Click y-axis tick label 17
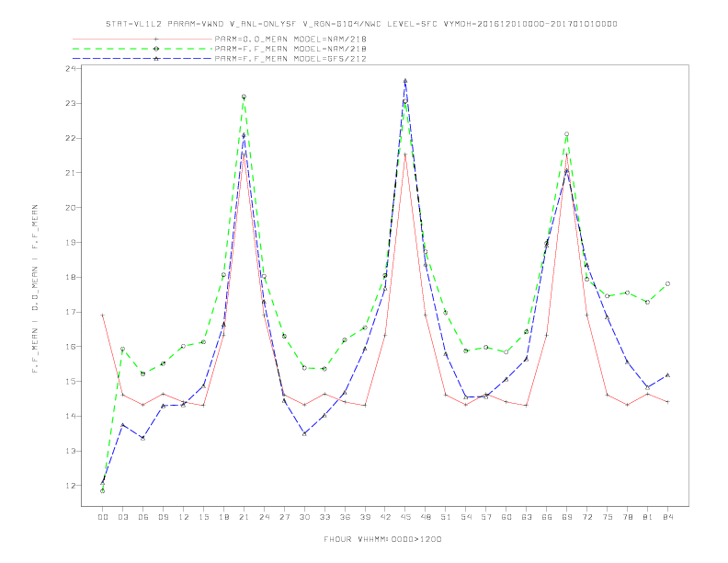 71,312
